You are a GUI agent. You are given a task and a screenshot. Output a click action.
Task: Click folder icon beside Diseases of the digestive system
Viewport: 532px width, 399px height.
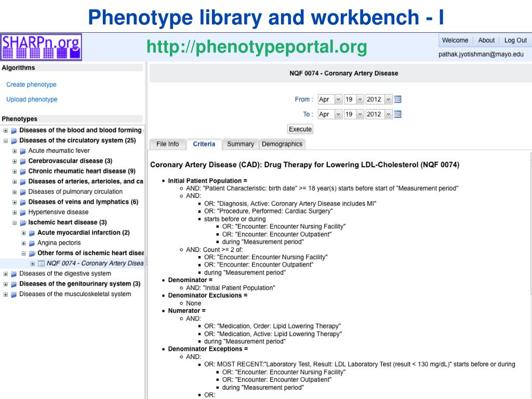coord(14,274)
